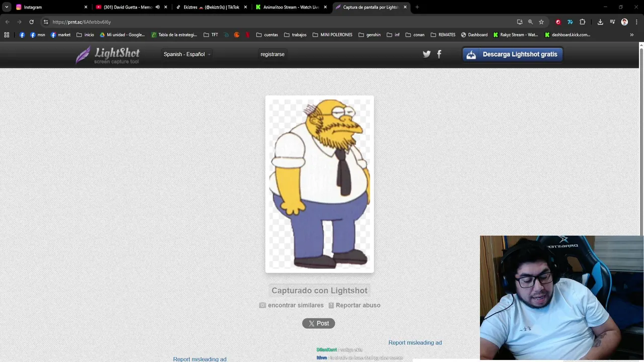Open the red circular extension icon
This screenshot has width=644, height=362.
coord(558,22)
